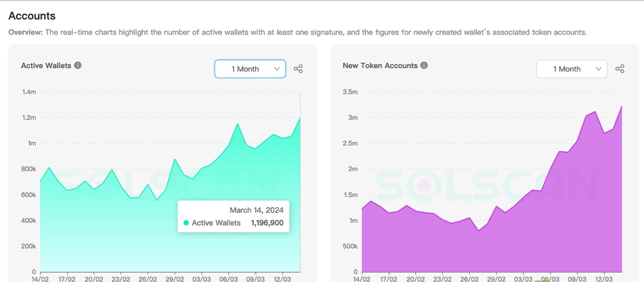Image resolution: width=644 pixels, height=282 pixels.
Task: Click the Accounts section heading
Action: click(32, 16)
